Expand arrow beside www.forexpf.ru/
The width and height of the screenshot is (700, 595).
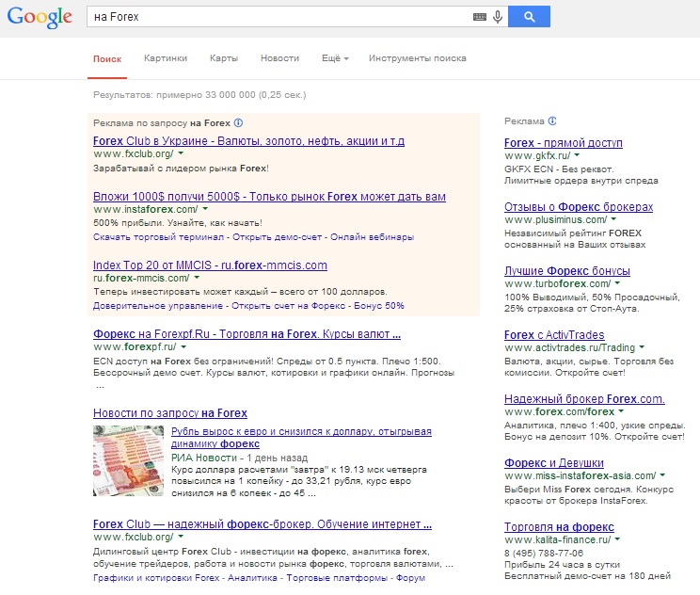point(183,346)
